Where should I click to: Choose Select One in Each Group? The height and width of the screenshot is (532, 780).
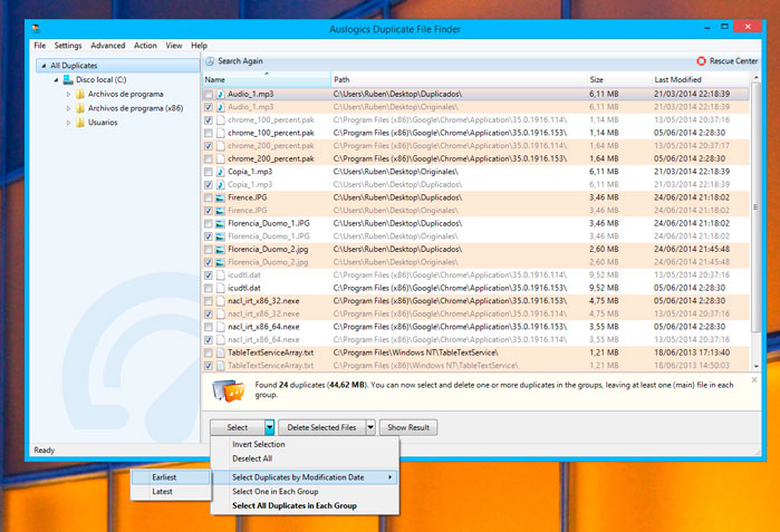pyautogui.click(x=305, y=491)
